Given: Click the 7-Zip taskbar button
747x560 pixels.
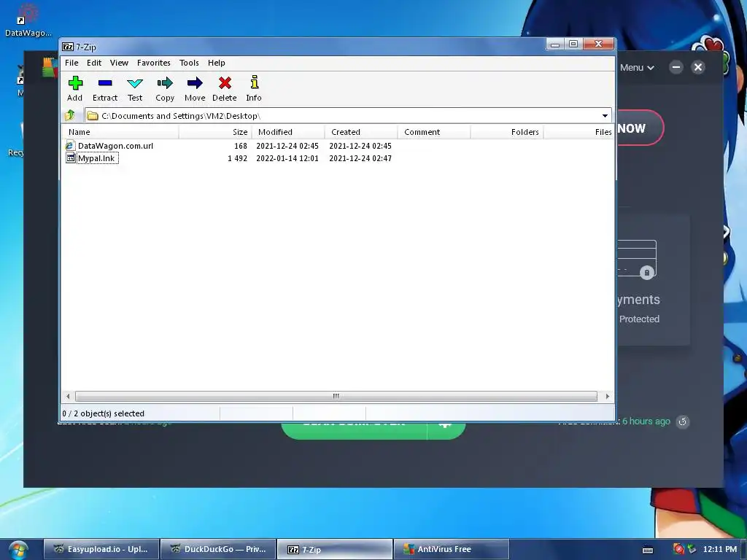Looking at the screenshot, I should coord(335,550).
